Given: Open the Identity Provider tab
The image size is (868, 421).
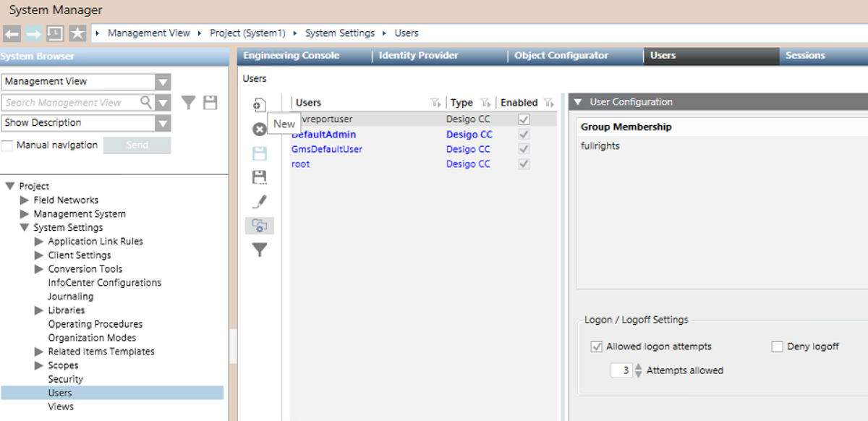Looking at the screenshot, I should pos(418,56).
